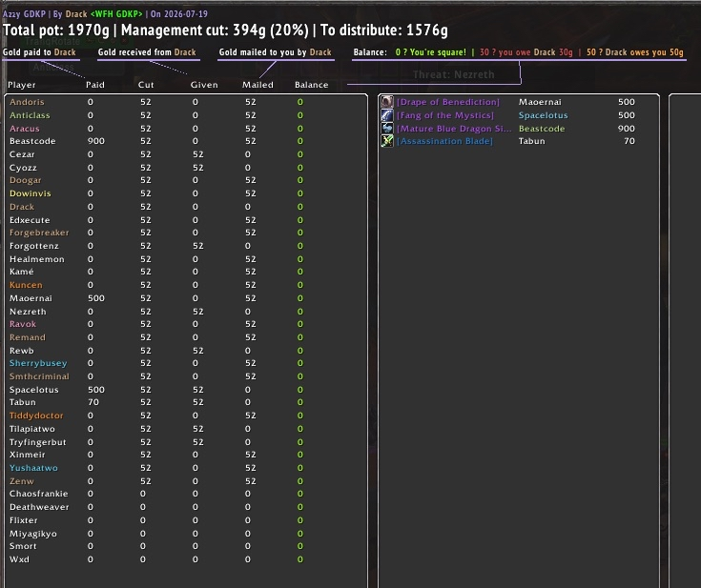Click the Mature Blue Dragon Sinew icon
This screenshot has height=588, width=701.
pyautogui.click(x=386, y=129)
